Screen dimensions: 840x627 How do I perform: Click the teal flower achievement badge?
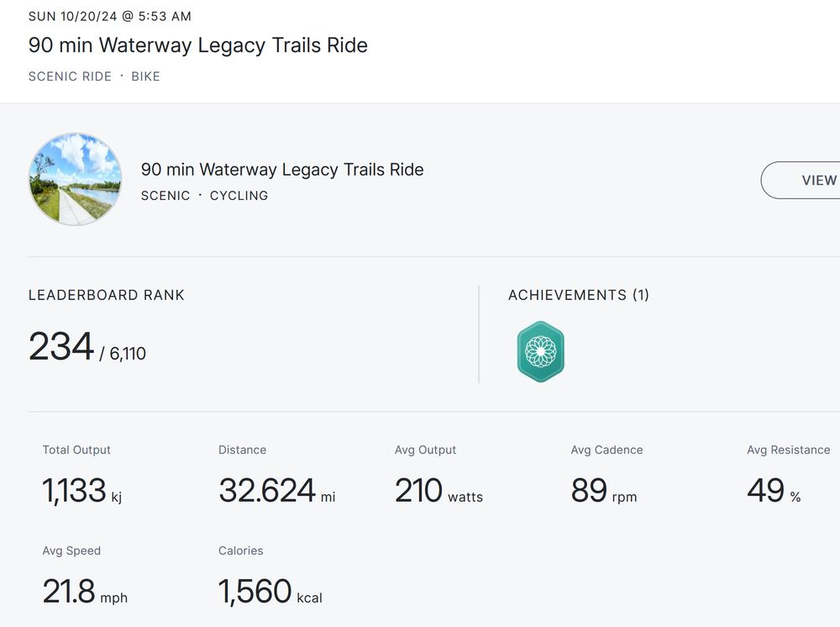pyautogui.click(x=540, y=351)
